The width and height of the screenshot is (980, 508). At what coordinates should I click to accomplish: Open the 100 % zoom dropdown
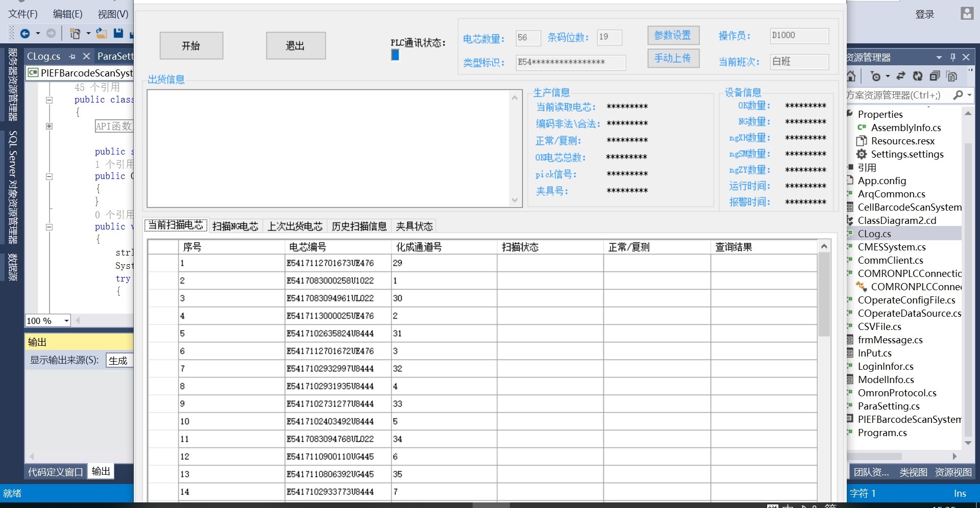[66, 321]
